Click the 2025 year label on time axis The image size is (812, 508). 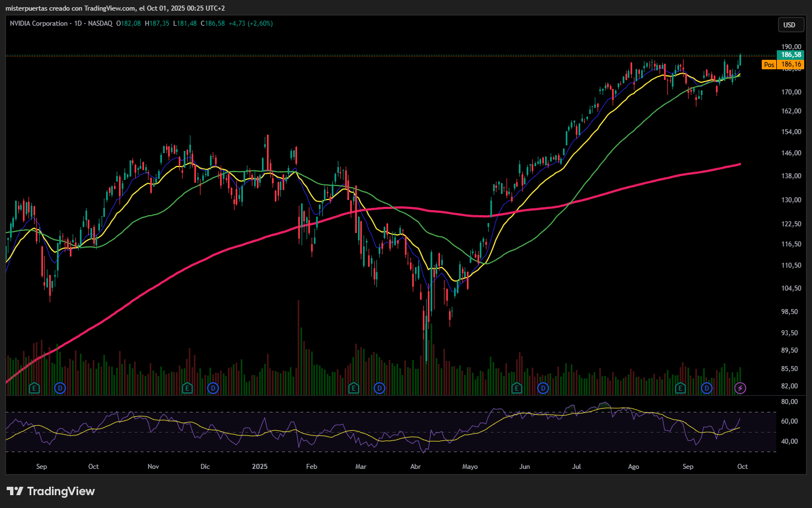(x=260, y=467)
